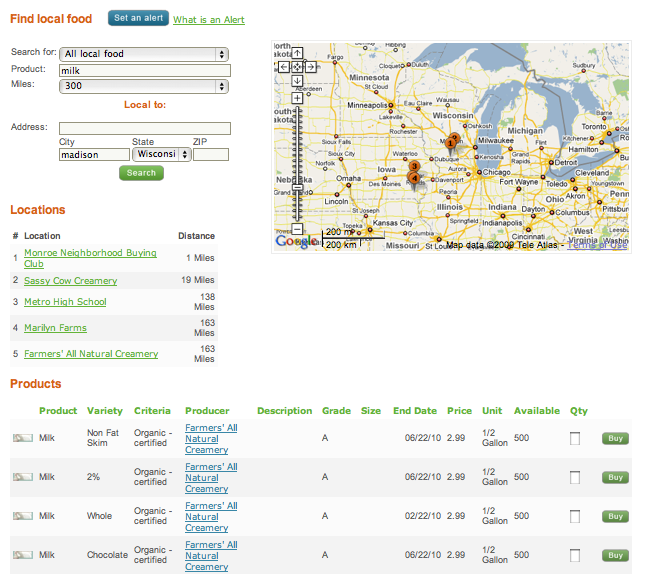The height and width of the screenshot is (574, 647).
Task: Open producer link in Non Fat Skim row
Action: [211, 439]
